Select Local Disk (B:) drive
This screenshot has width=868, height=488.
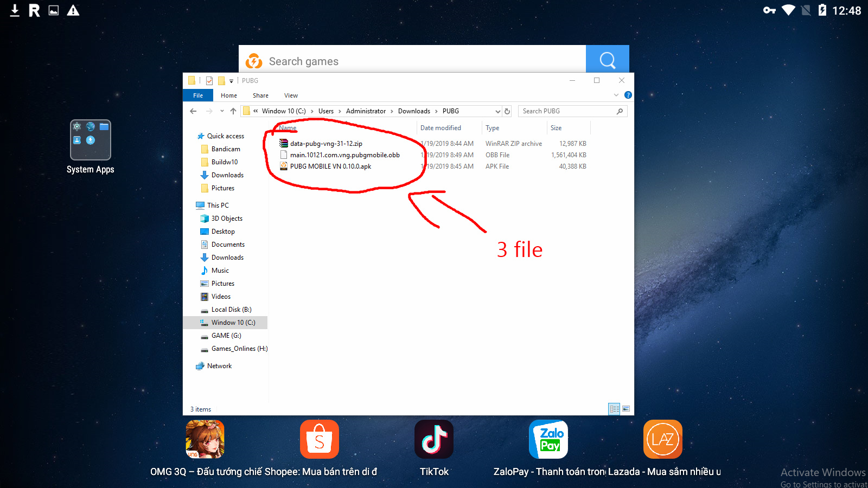click(x=231, y=310)
